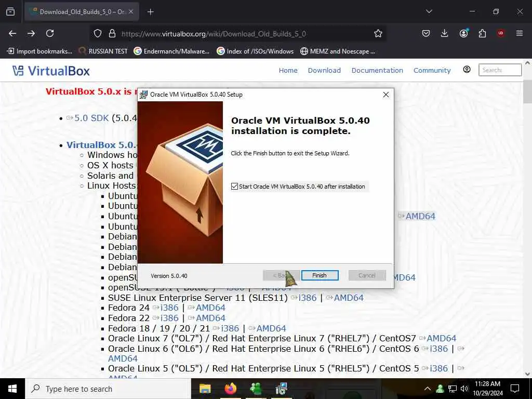The width and height of the screenshot is (532, 399).
Task: Click the uBlock Origin extension icon
Action: pyautogui.click(x=501, y=33)
